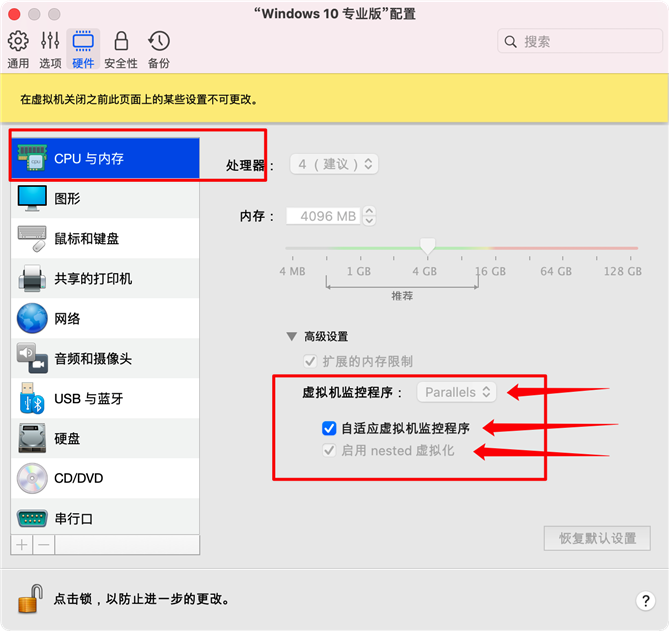
Task: Click the padlock icon to prevent changes
Action: click(x=30, y=599)
